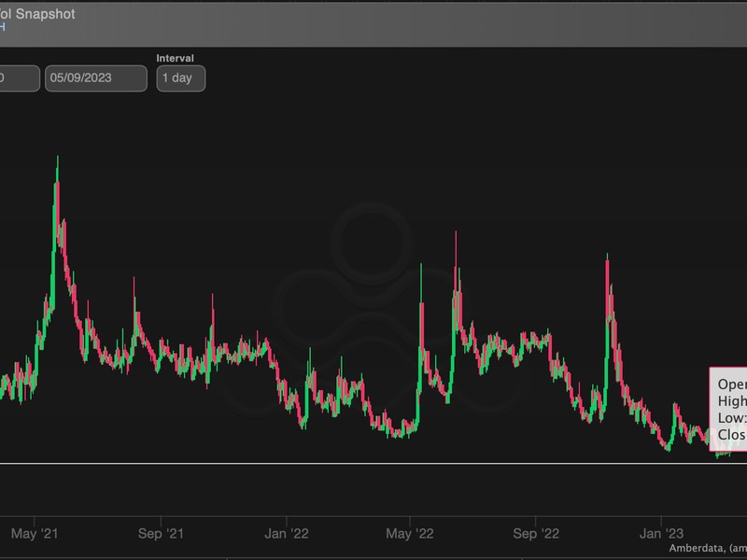
Task: Open the end date field showing 05/09/2023
Action: [x=96, y=78]
